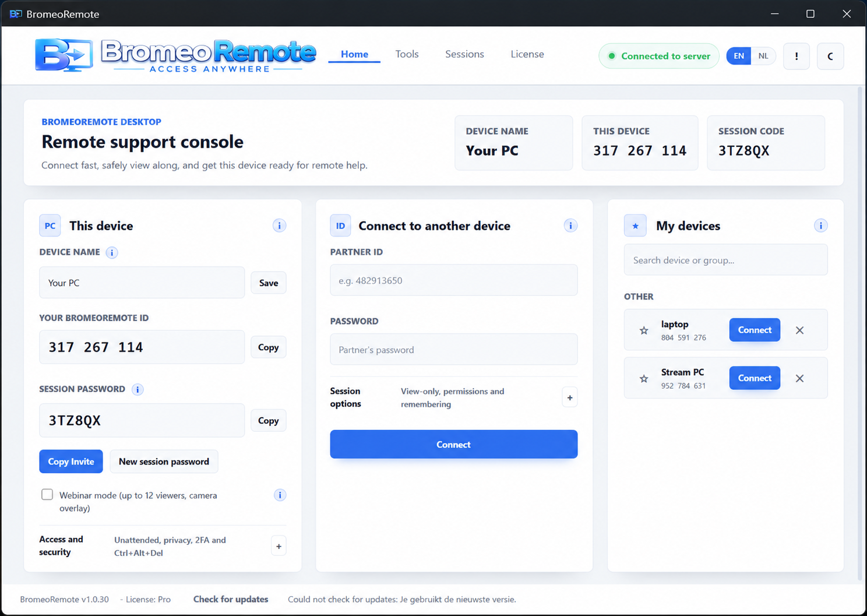Remove laptop from My devices
867x616 pixels.
click(799, 330)
